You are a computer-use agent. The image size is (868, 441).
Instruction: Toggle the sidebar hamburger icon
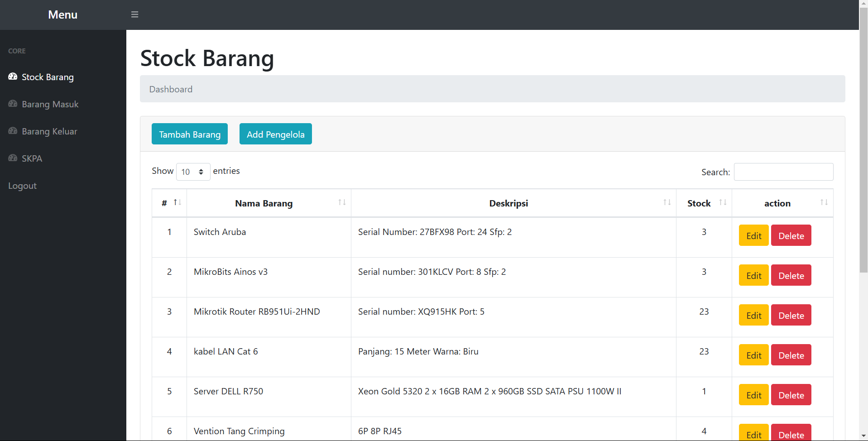click(134, 14)
